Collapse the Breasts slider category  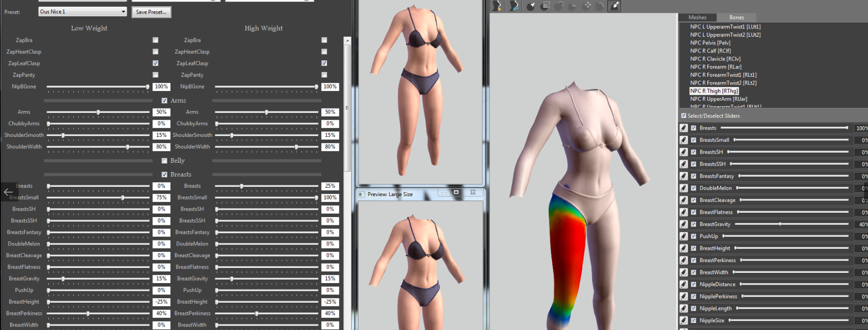(x=165, y=175)
